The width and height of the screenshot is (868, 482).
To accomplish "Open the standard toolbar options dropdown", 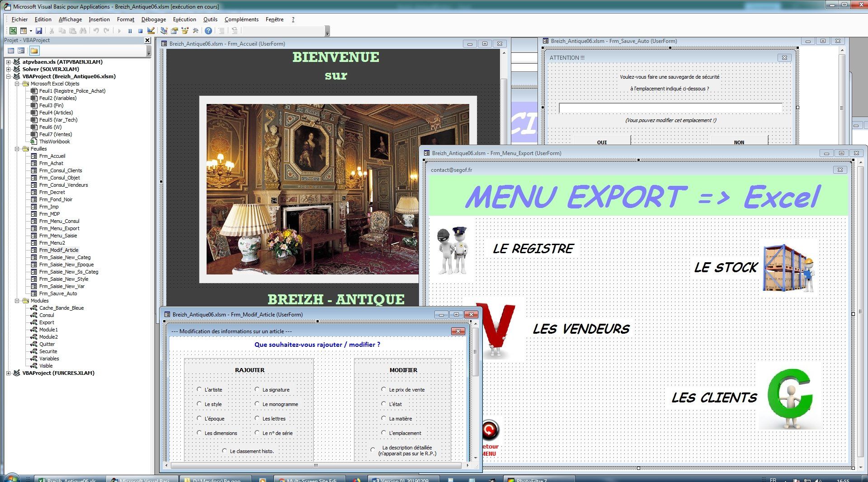I will pos(328,31).
